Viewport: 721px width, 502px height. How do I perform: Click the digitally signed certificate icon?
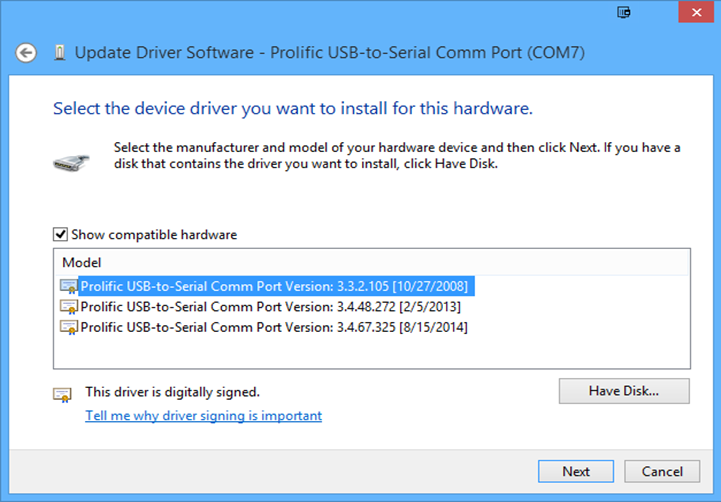[x=62, y=393]
